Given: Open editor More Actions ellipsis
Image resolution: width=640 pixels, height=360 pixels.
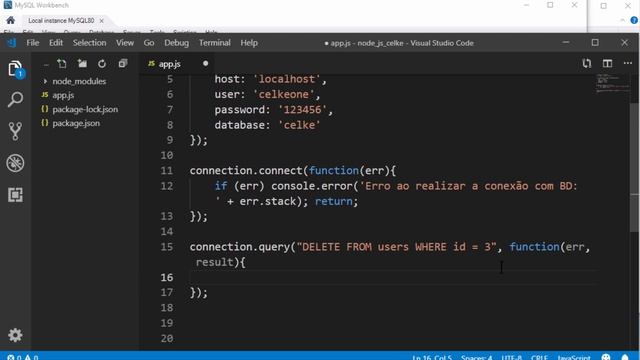Looking at the screenshot, I should coord(628,63).
